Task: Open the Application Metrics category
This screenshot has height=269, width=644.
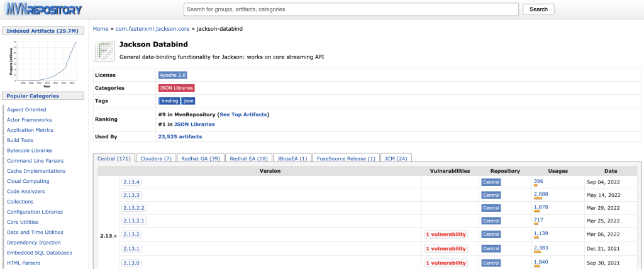Action: coord(30,130)
